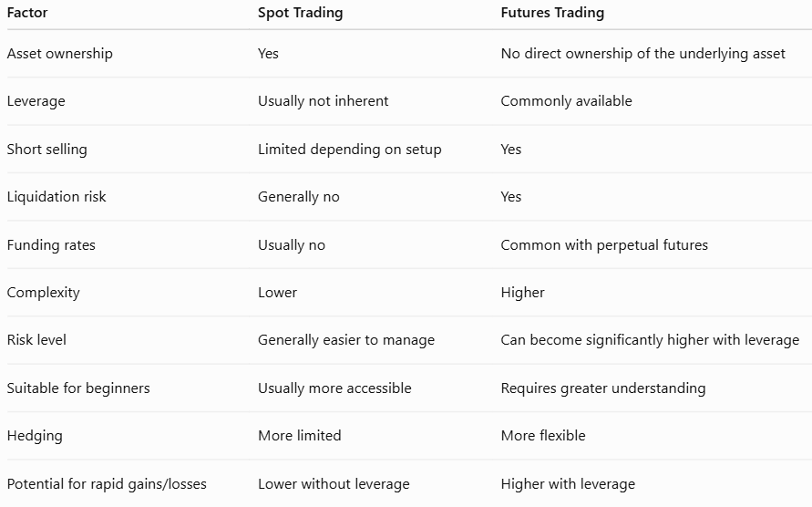Select 'Requires greater understanding' cell

(x=602, y=388)
